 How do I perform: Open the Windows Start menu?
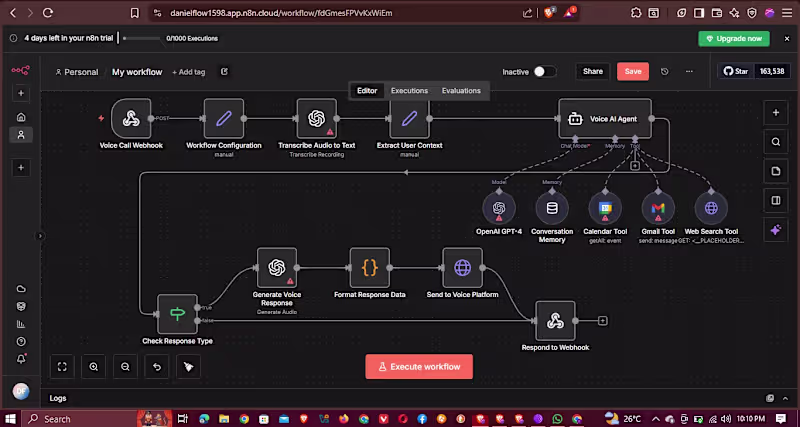point(10,419)
